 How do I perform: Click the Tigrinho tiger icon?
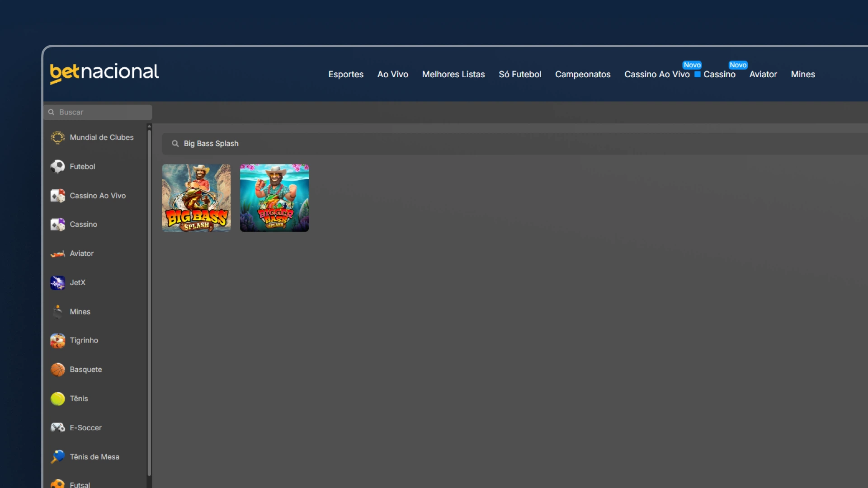pos(57,341)
